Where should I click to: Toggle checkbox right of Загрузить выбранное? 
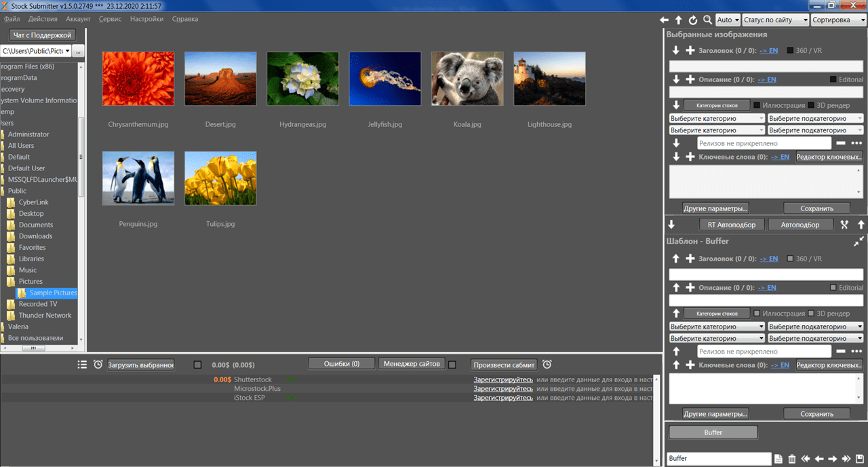tap(197, 365)
